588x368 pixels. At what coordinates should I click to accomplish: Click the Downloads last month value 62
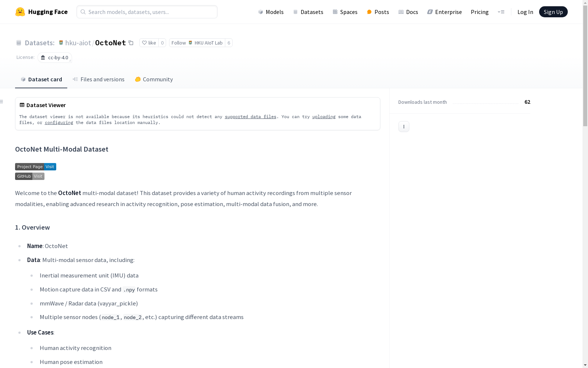coord(527,102)
